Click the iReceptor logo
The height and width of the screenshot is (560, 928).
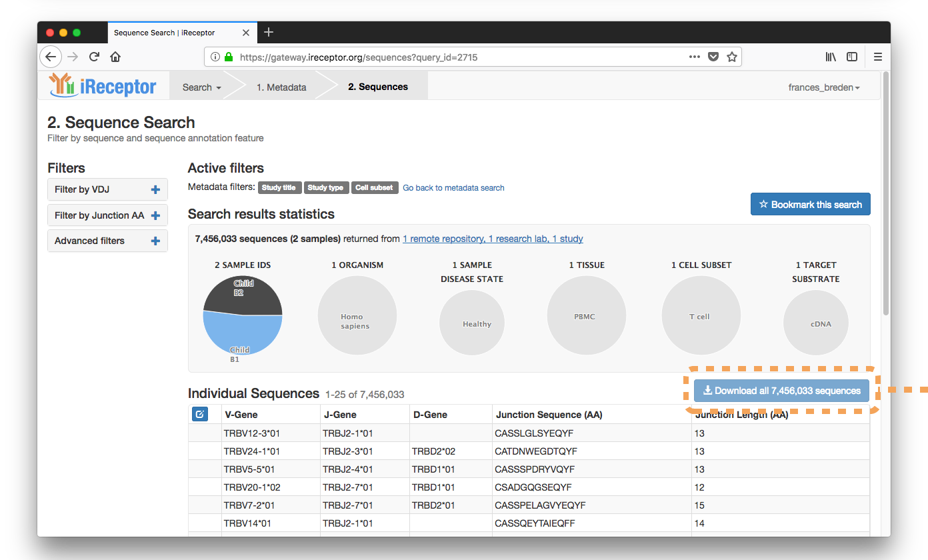pos(103,85)
